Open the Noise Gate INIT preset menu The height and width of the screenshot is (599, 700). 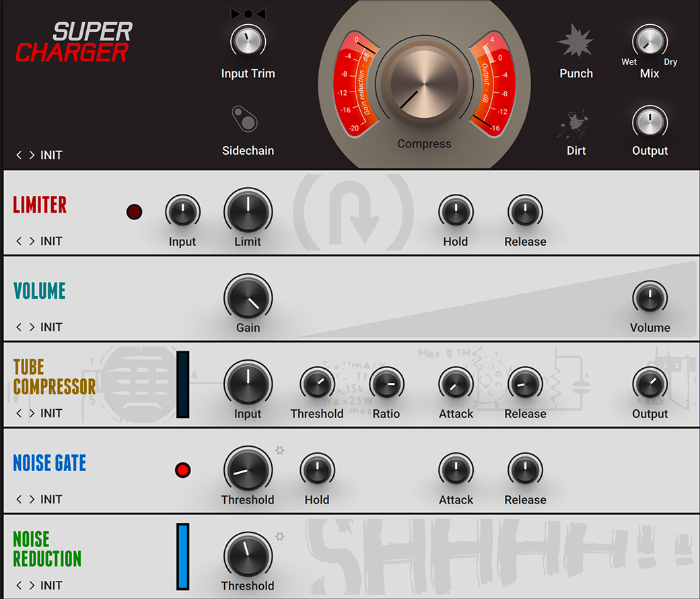(x=51, y=499)
